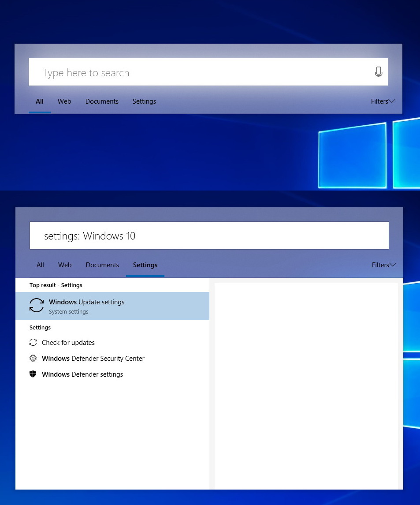Click the 'Settings' group heading in the results list
Screen dimensions: 420x505
click(40, 327)
